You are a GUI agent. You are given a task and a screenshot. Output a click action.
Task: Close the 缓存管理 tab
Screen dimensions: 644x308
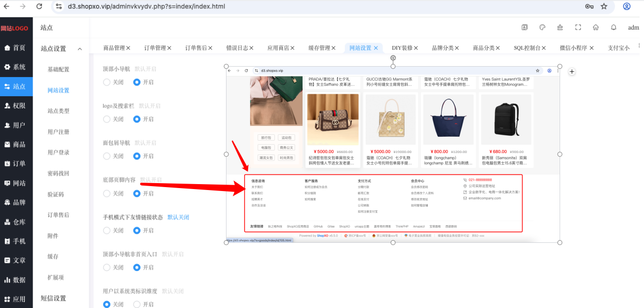click(334, 48)
